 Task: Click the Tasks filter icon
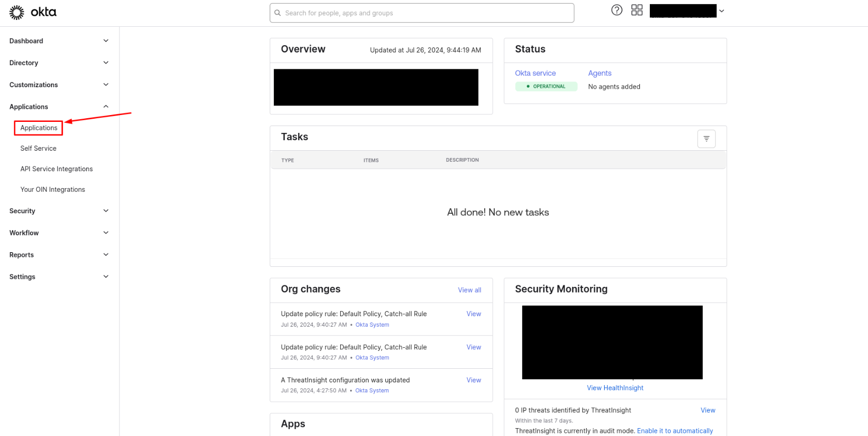pos(706,139)
